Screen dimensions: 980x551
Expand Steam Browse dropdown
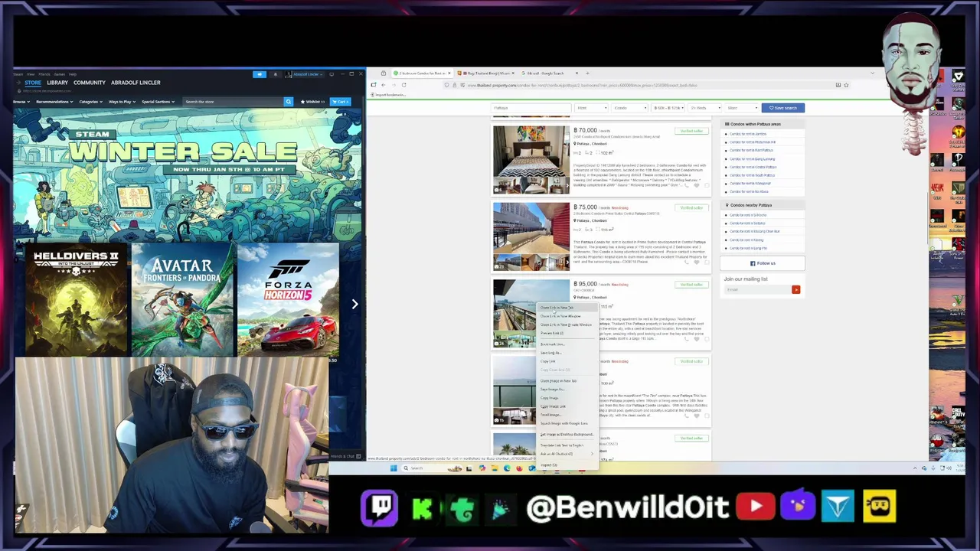coord(20,102)
